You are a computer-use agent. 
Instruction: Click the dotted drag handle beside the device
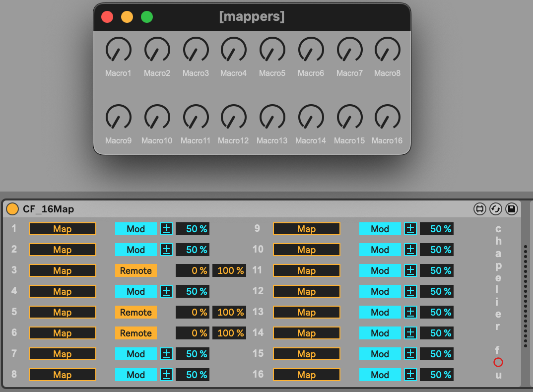526,296
